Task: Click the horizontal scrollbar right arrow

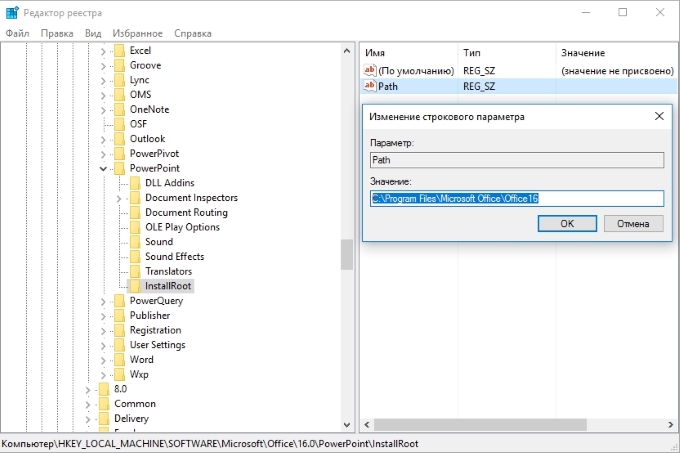Action: pos(671,425)
